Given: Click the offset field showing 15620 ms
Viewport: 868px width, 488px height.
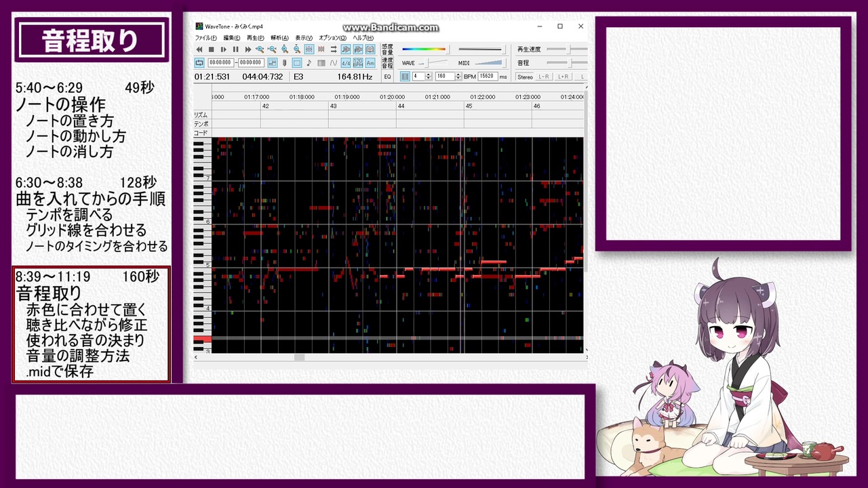Looking at the screenshot, I should [488, 77].
